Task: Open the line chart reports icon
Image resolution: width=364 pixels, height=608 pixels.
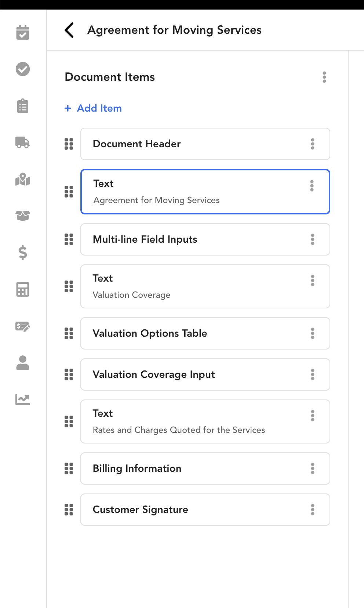Action: pyautogui.click(x=23, y=399)
